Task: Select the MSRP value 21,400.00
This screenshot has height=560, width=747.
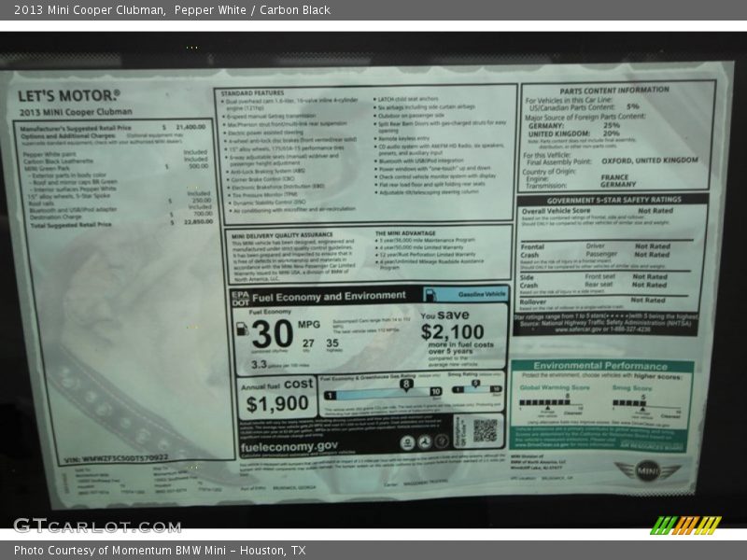Action: 190,127
